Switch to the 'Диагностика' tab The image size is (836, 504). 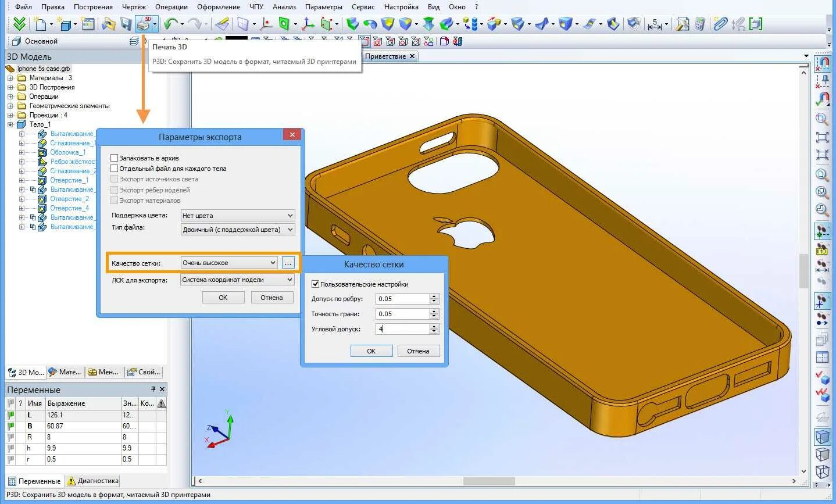(x=93, y=481)
